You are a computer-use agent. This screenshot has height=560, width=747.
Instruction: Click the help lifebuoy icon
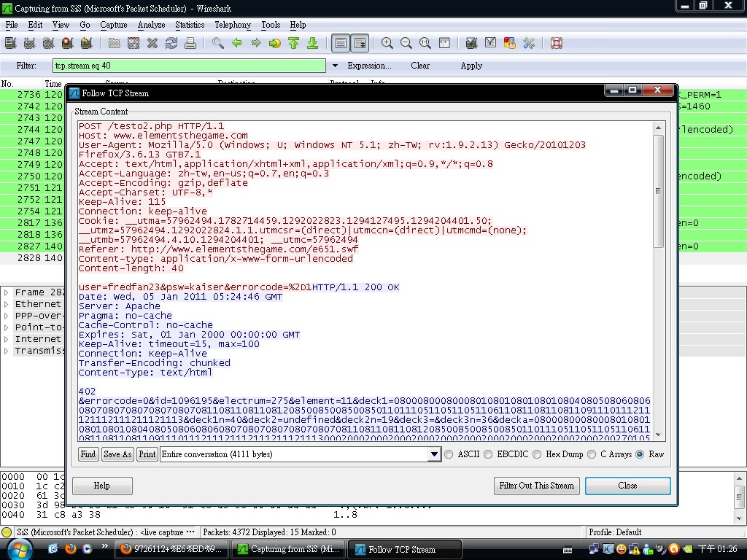[x=557, y=43]
